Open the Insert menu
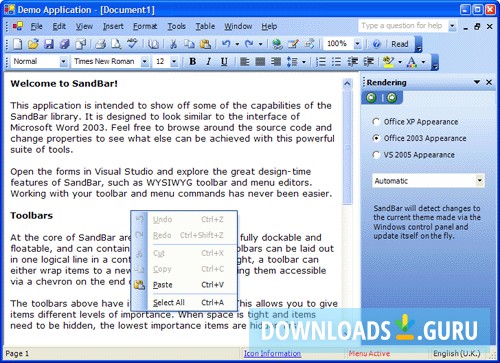This screenshot has width=500, height=363. click(113, 26)
